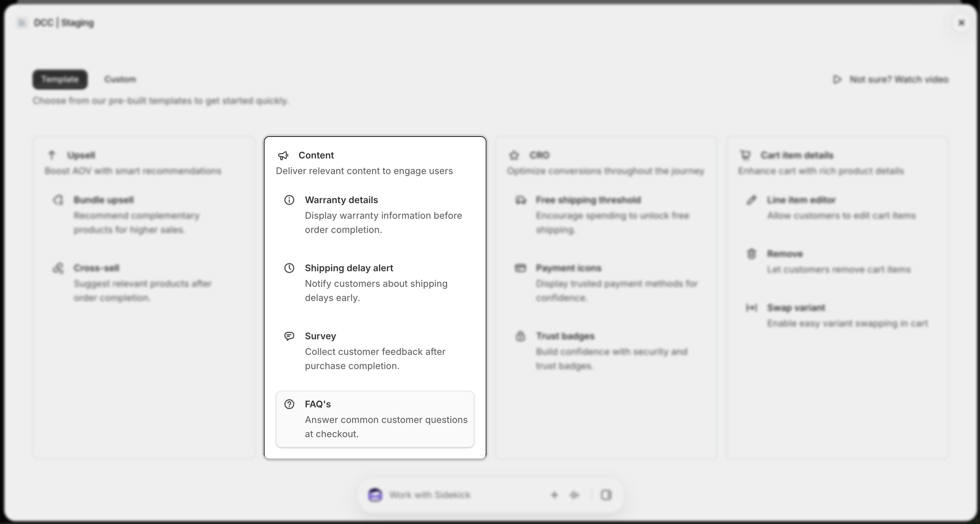980x524 pixels.
Task: Choose the Line item editor template
Action: tap(837, 208)
